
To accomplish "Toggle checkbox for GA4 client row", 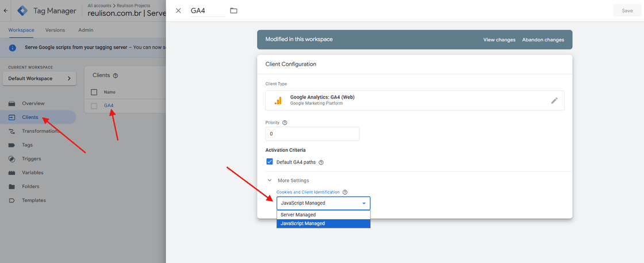I will (94, 106).
